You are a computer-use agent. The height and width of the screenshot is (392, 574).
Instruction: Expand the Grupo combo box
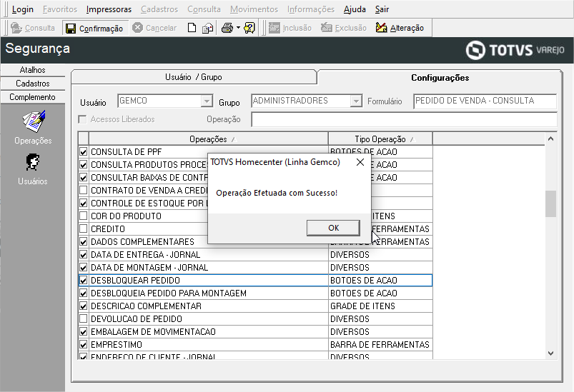click(356, 101)
